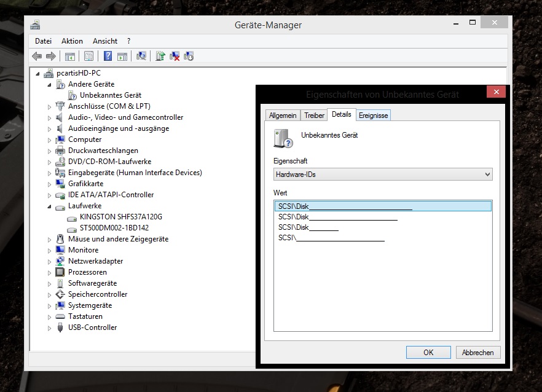
Task: Select the last SCSI\ value row
Action: (x=383, y=238)
